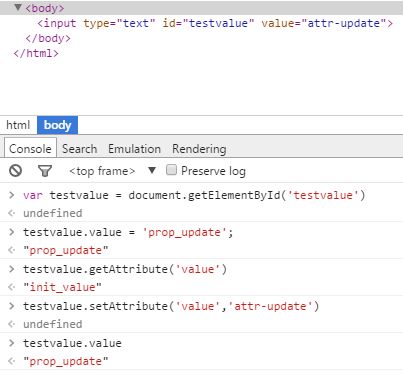The height and width of the screenshot is (375, 403).
Task: Clear the console log with the ban icon
Action: pyautogui.click(x=16, y=171)
